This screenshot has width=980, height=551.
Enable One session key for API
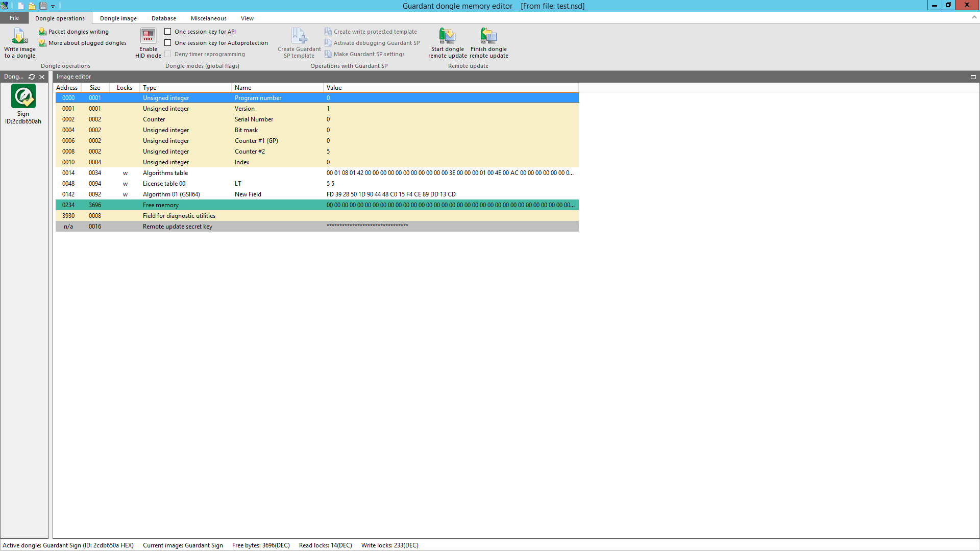pyautogui.click(x=168, y=32)
